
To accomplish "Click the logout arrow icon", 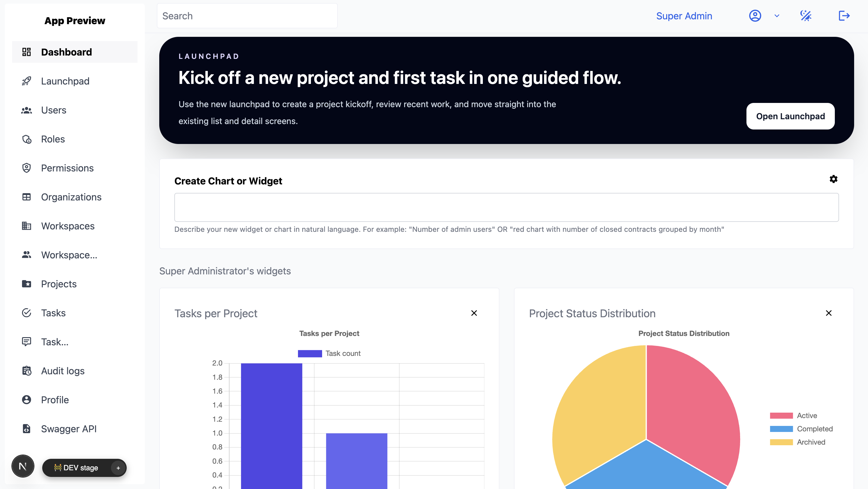I will click(x=844, y=16).
